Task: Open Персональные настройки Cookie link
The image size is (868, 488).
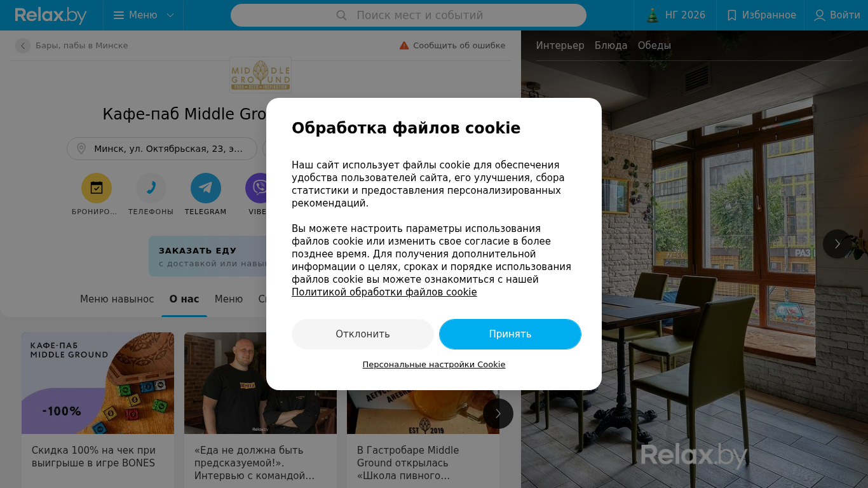Action: point(434,365)
